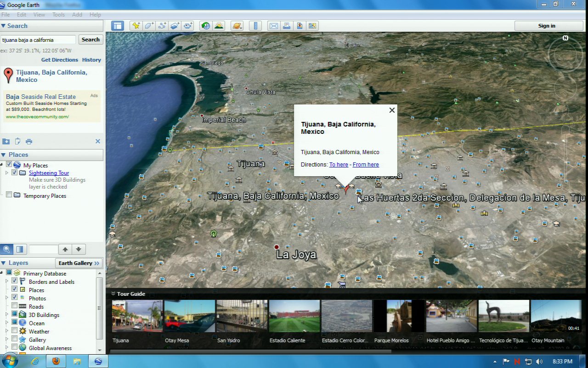Hide the sidebar with toolbar button
The width and height of the screenshot is (588, 368).
coord(118,26)
